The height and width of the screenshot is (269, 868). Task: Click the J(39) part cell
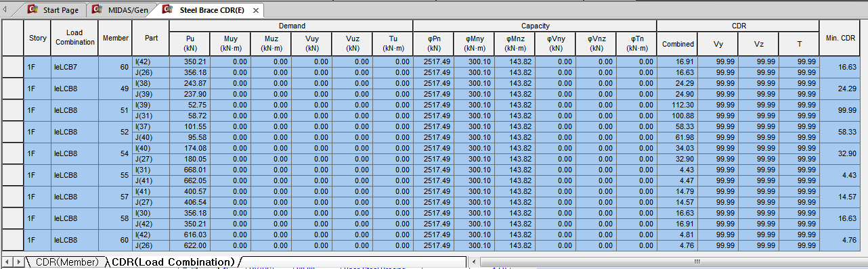[x=151, y=94]
